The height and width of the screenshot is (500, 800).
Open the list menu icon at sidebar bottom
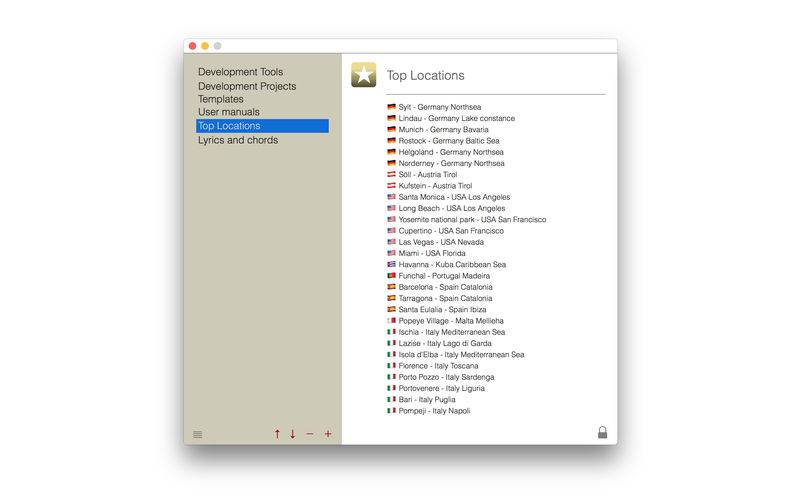pyautogui.click(x=197, y=434)
